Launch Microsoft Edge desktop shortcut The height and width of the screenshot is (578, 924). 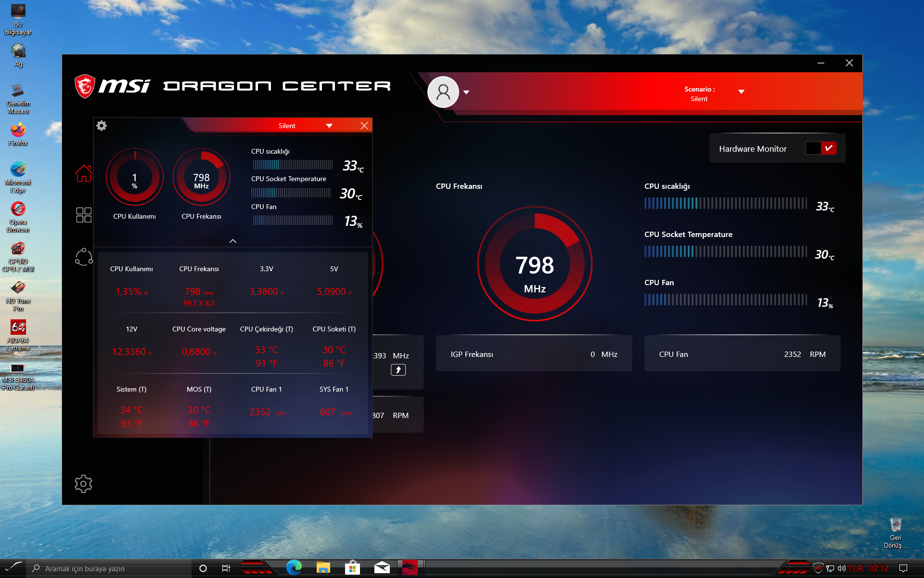pos(18,177)
